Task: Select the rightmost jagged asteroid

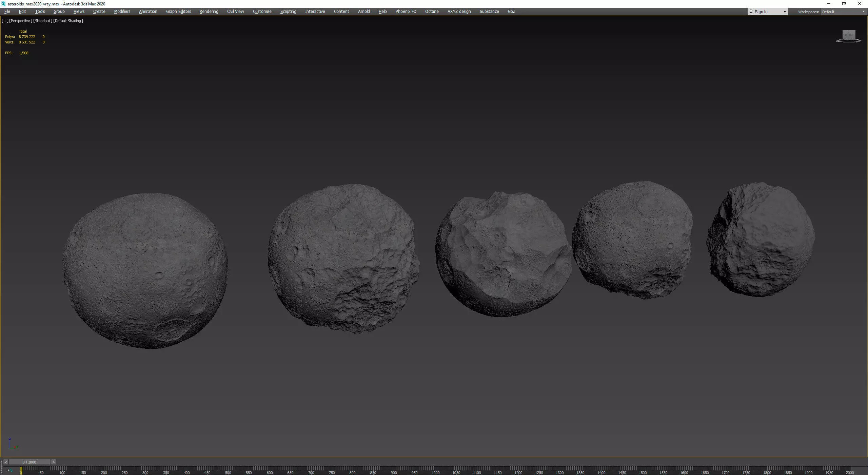Action: 761,239
